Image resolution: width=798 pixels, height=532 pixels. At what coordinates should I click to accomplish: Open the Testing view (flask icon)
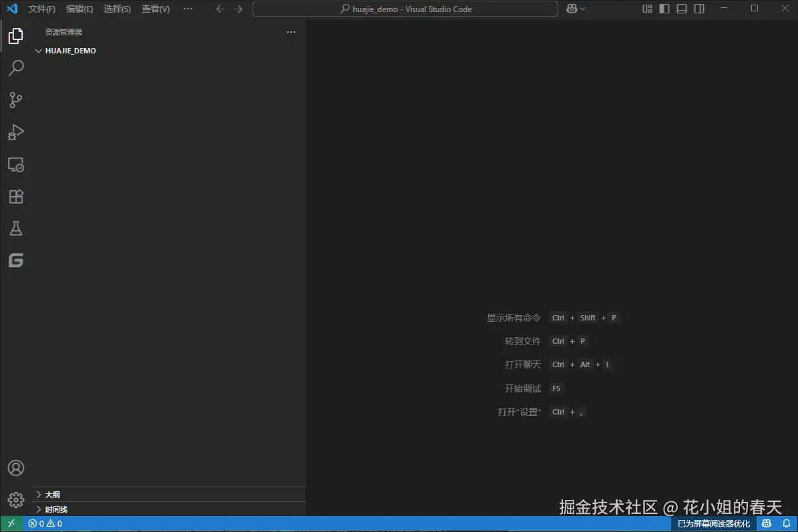(16, 228)
